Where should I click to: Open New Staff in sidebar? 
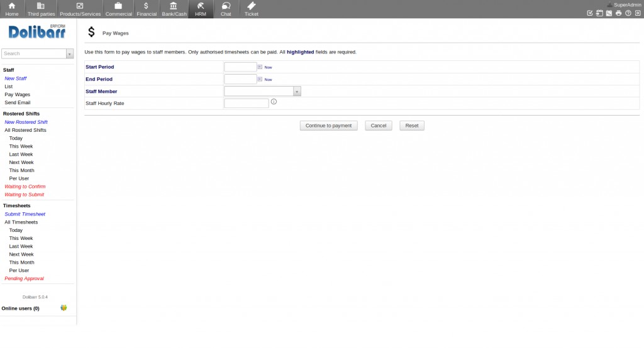click(x=16, y=79)
